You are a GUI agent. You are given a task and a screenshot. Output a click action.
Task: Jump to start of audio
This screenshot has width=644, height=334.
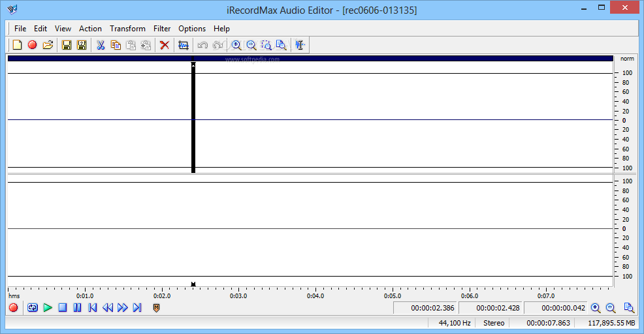[92, 307]
